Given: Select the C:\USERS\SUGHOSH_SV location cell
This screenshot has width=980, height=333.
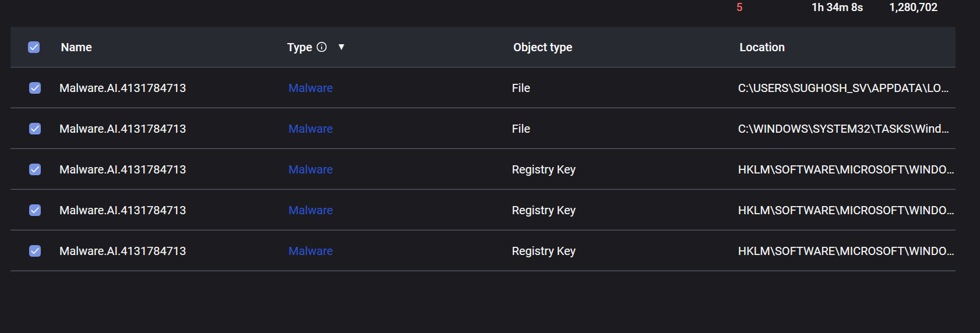Looking at the screenshot, I should pyautogui.click(x=843, y=88).
